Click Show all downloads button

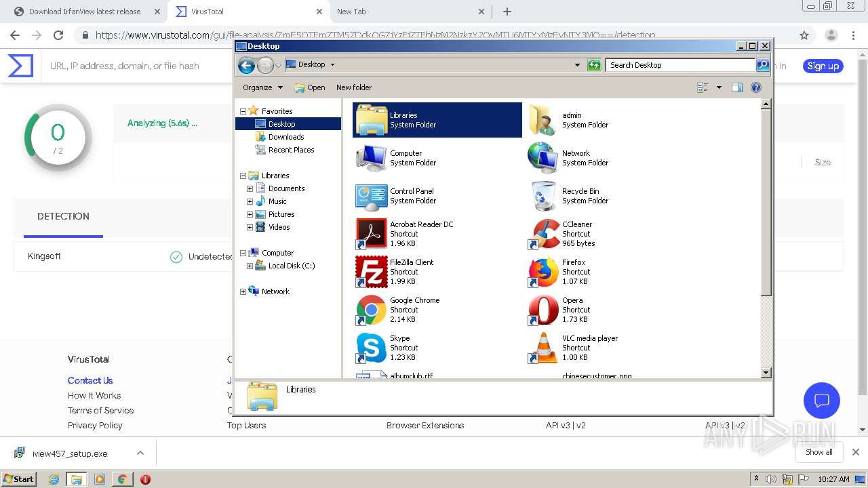tap(819, 452)
